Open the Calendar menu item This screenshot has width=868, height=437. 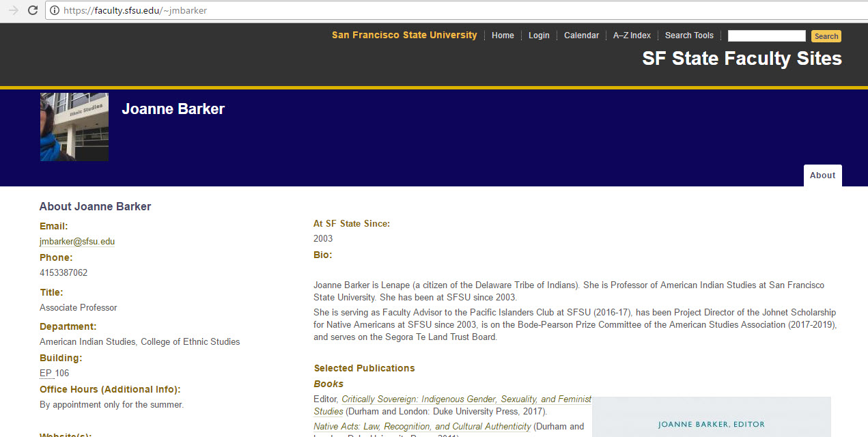(581, 36)
